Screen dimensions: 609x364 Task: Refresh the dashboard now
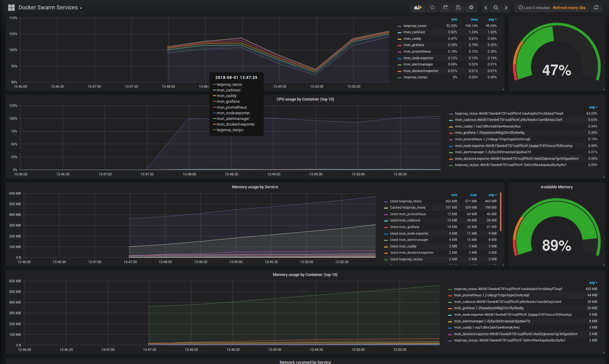tap(596, 8)
